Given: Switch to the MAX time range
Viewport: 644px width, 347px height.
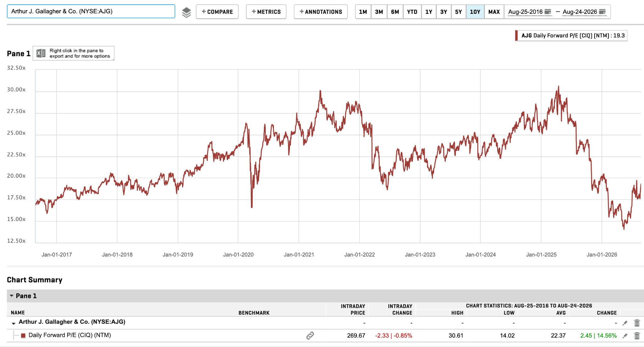Looking at the screenshot, I should pos(494,12).
